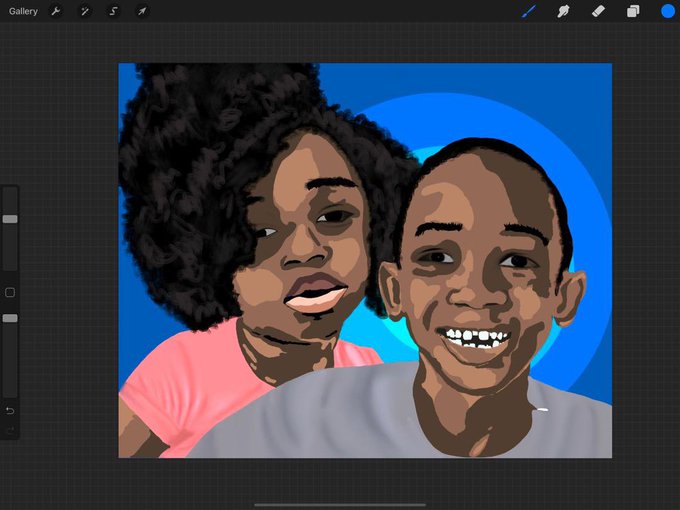Open the Actions wrench menu
Viewport: 680px width, 510px height.
point(56,11)
